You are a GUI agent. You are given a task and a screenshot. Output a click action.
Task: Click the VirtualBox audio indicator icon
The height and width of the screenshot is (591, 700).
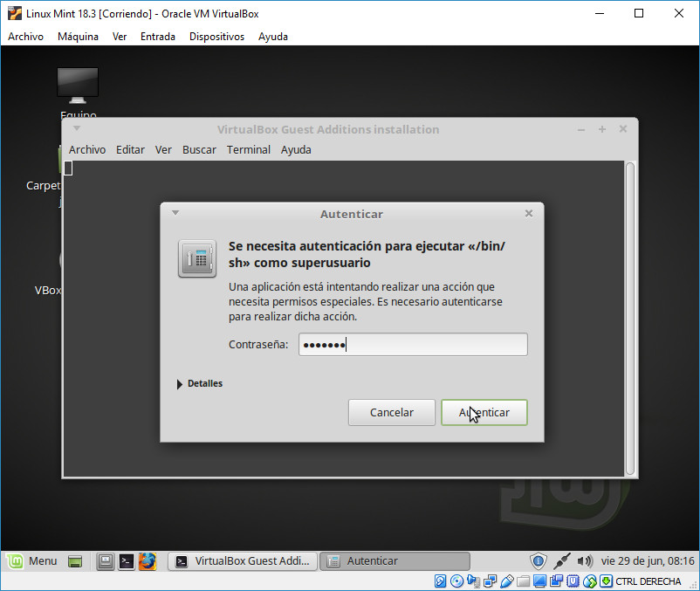tap(473, 581)
